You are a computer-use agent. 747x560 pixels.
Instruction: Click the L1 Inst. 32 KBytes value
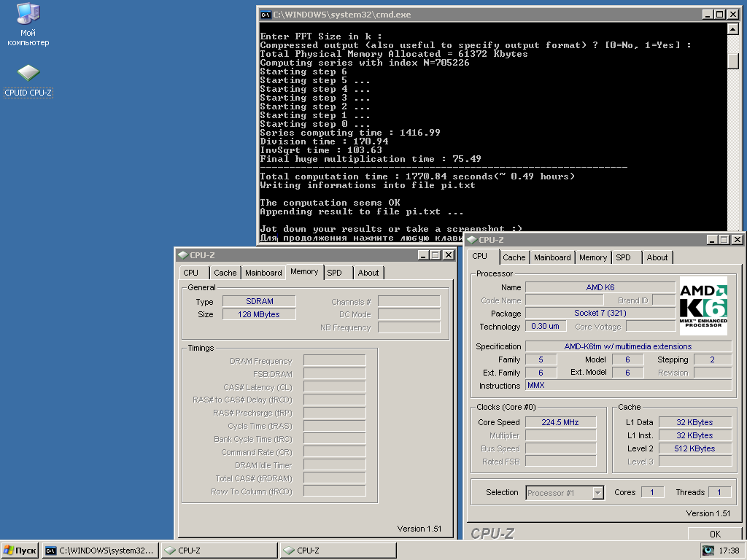[x=694, y=435]
